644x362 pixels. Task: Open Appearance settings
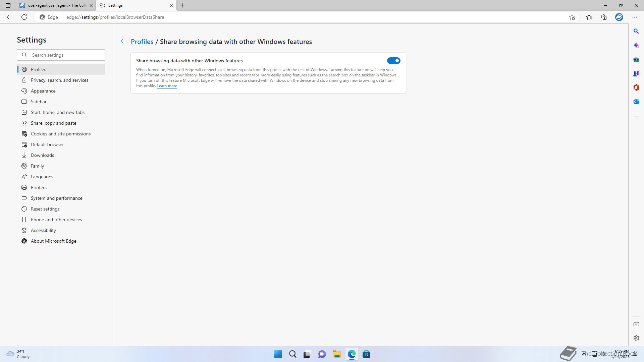tap(61, 91)
